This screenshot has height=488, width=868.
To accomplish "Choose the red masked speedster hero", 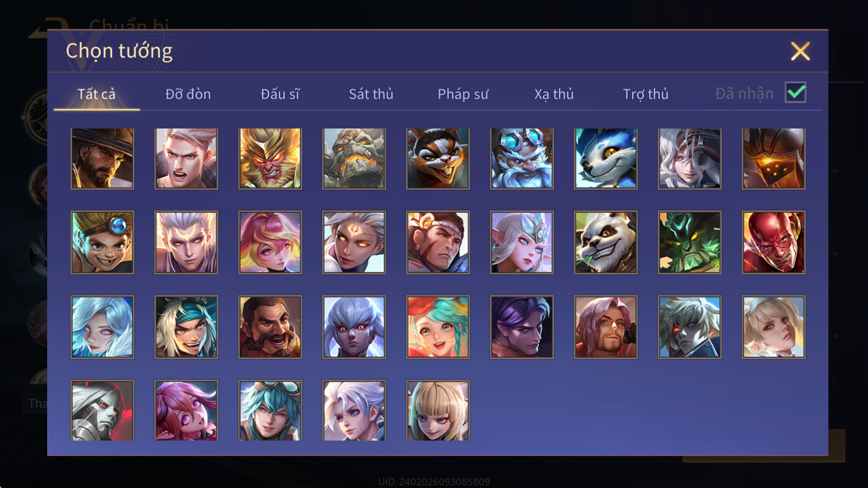I will point(774,242).
